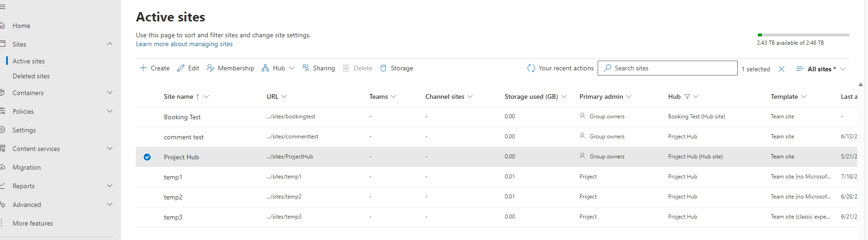
Task: Click the Home icon in sidebar
Action: coord(2,26)
